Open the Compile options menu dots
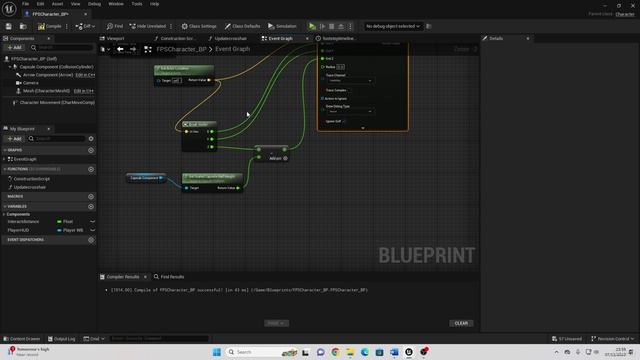Screen dimensions: 640x360 point(67,26)
